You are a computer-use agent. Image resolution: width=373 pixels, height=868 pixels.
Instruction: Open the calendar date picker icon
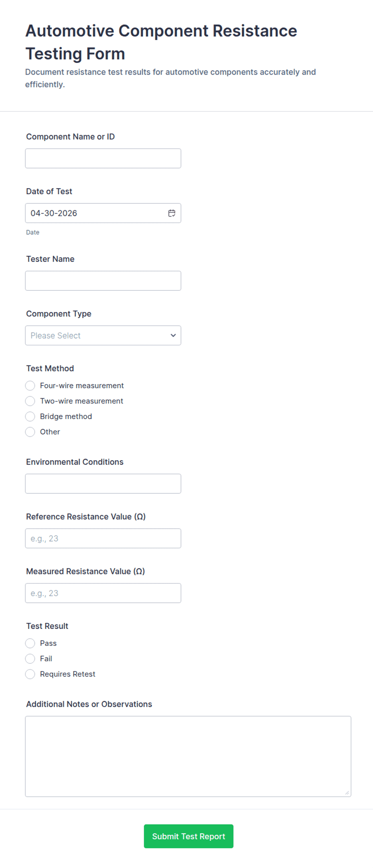click(x=172, y=213)
